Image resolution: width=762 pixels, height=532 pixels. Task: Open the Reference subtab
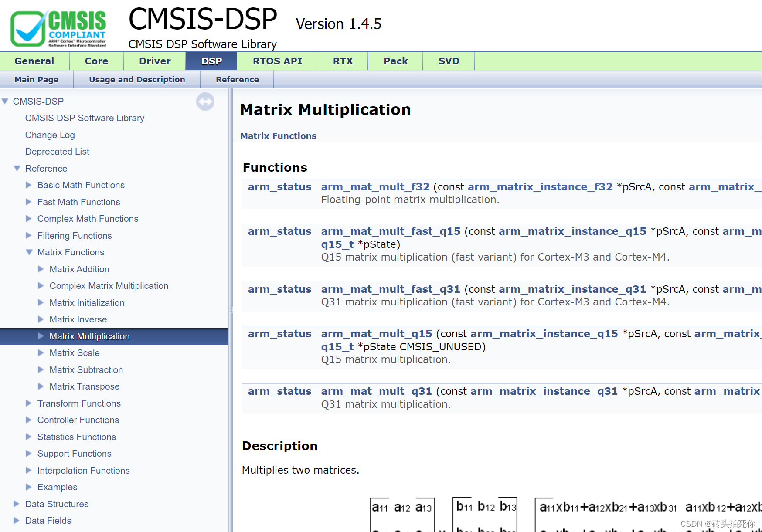[x=237, y=79]
